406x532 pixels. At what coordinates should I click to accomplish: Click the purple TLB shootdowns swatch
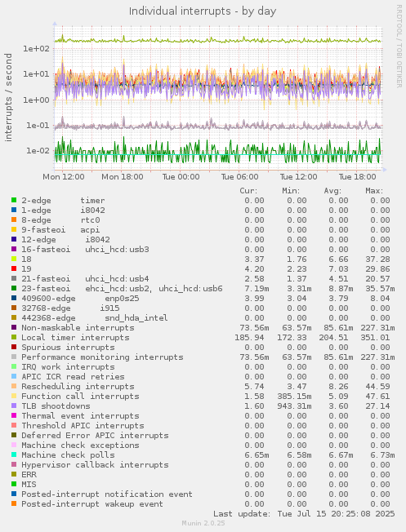click(x=14, y=406)
